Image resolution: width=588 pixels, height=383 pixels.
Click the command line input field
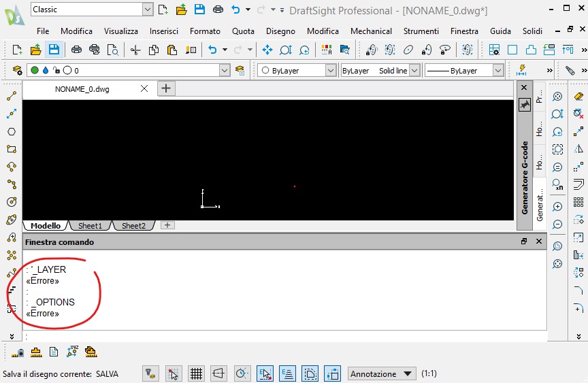pos(285,336)
